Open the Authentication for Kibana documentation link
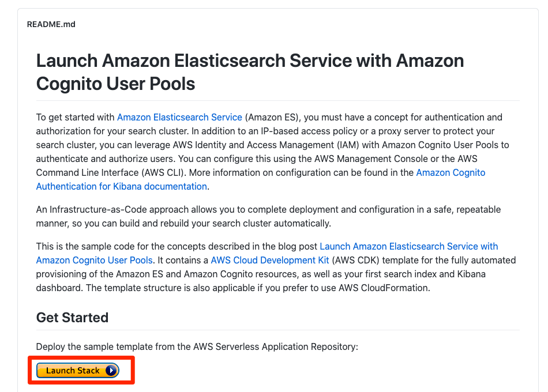548x392 pixels. [x=121, y=186]
